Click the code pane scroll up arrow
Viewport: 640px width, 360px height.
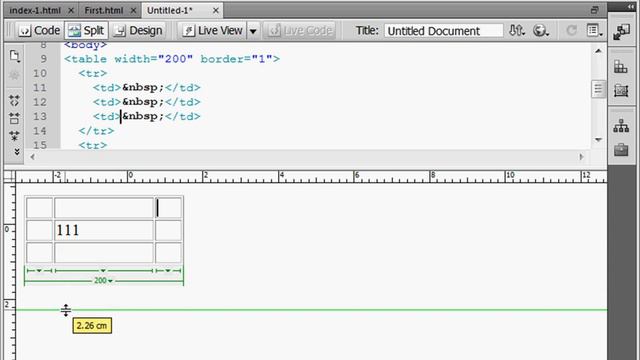coord(598,51)
